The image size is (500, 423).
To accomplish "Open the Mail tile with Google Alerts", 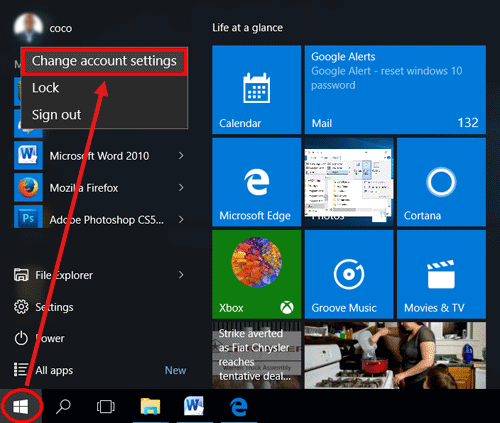I will point(395,90).
